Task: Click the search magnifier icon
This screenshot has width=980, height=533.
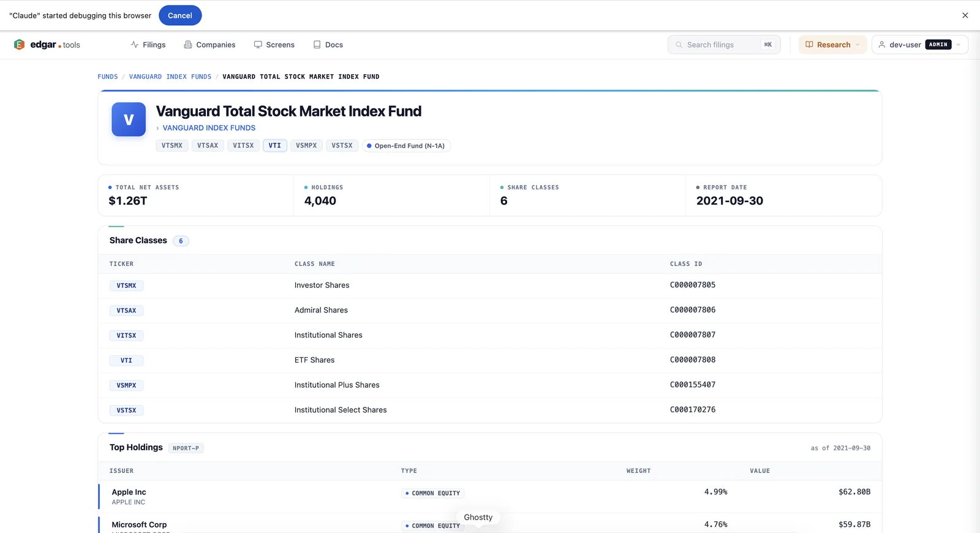Action: click(679, 45)
